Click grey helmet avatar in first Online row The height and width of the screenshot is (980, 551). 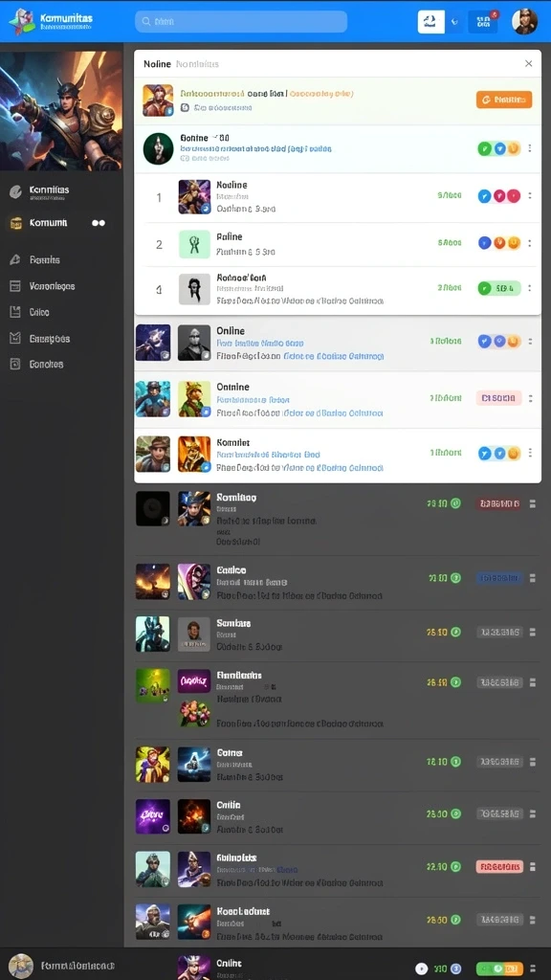[x=193, y=343]
